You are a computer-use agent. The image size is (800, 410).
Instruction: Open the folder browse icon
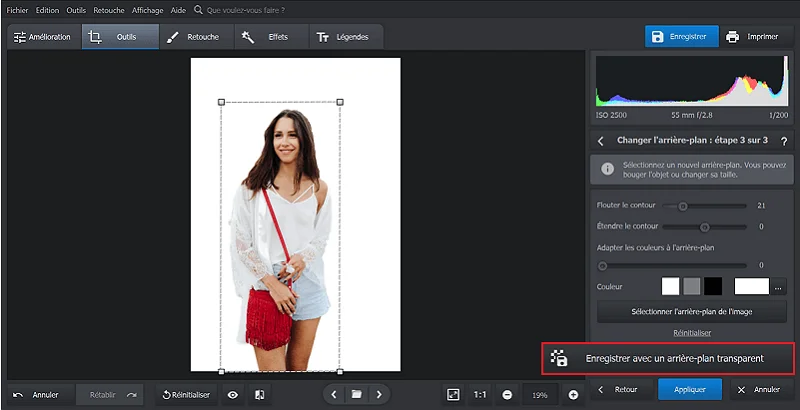[357, 394]
